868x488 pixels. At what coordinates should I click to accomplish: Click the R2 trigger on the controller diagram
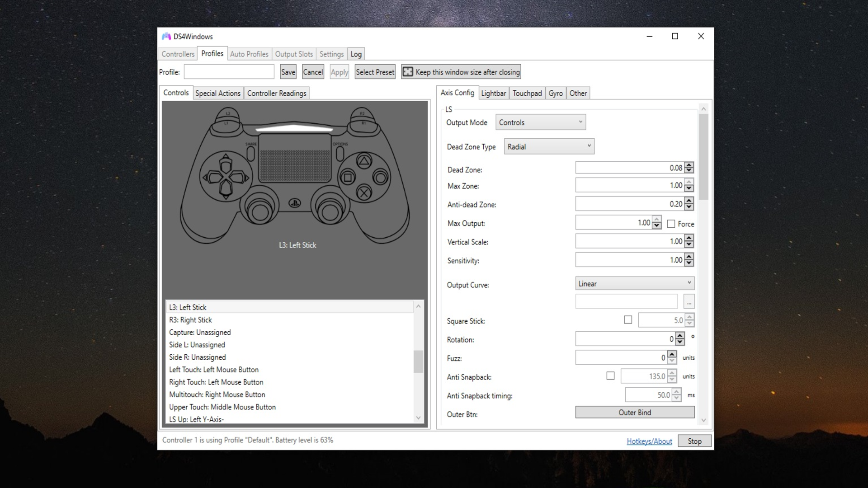coord(362,113)
